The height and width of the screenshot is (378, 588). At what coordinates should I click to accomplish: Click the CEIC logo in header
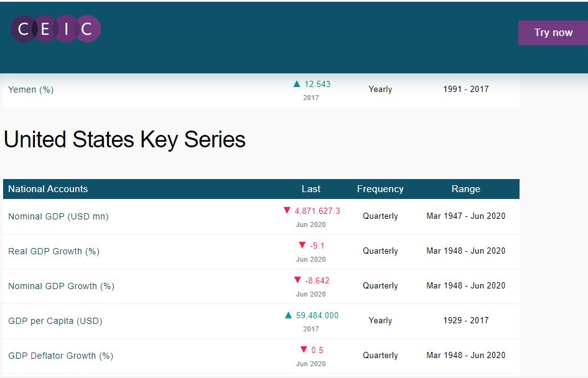click(56, 29)
